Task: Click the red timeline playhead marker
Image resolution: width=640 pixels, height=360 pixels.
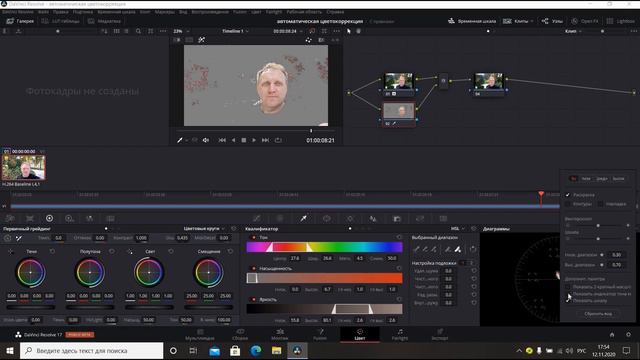Action: pyautogui.click(x=541, y=194)
